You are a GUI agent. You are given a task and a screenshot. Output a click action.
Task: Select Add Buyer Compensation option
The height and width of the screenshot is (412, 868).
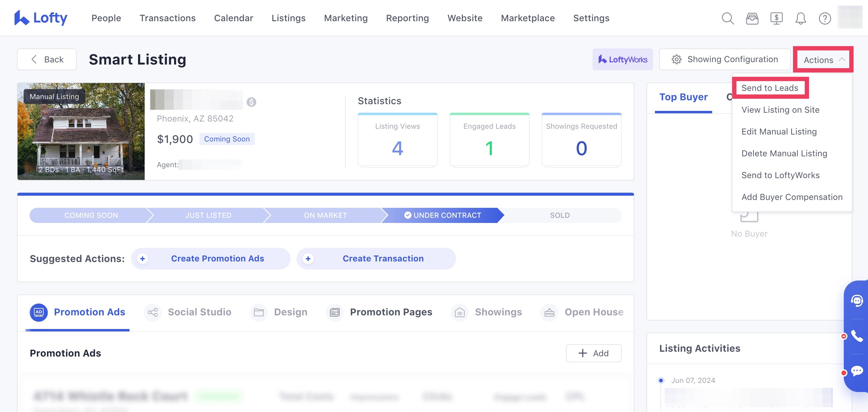point(791,197)
